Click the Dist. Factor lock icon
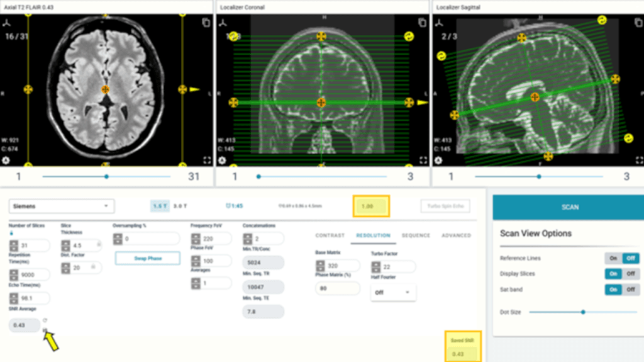 click(92, 268)
